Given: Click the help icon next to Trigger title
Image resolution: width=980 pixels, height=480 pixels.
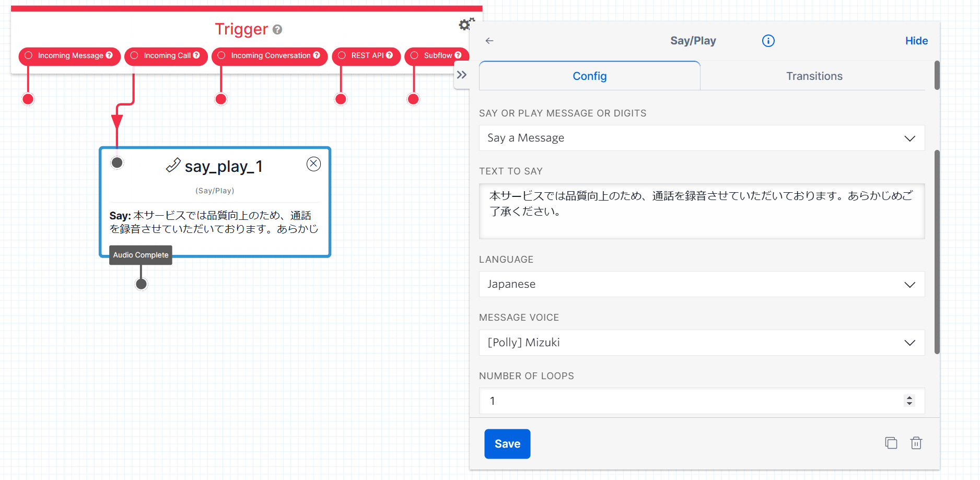Looking at the screenshot, I should 277,30.
